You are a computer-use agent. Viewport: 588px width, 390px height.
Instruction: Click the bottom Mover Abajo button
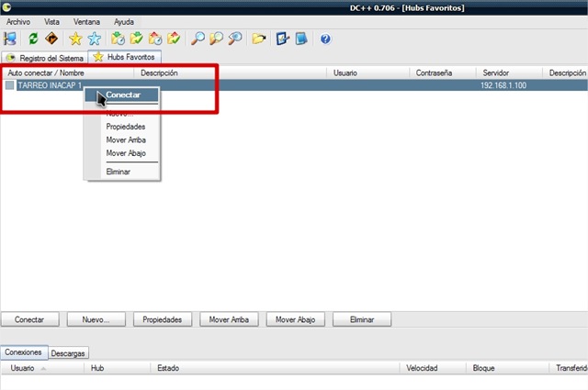coord(295,319)
